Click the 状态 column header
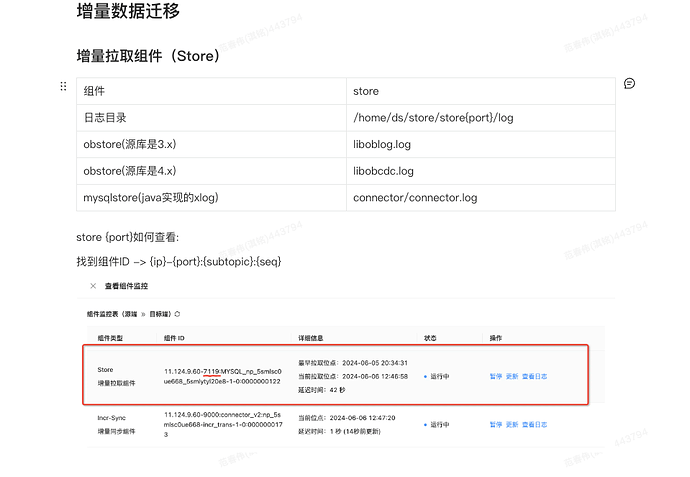The image size is (690, 477). (430, 338)
